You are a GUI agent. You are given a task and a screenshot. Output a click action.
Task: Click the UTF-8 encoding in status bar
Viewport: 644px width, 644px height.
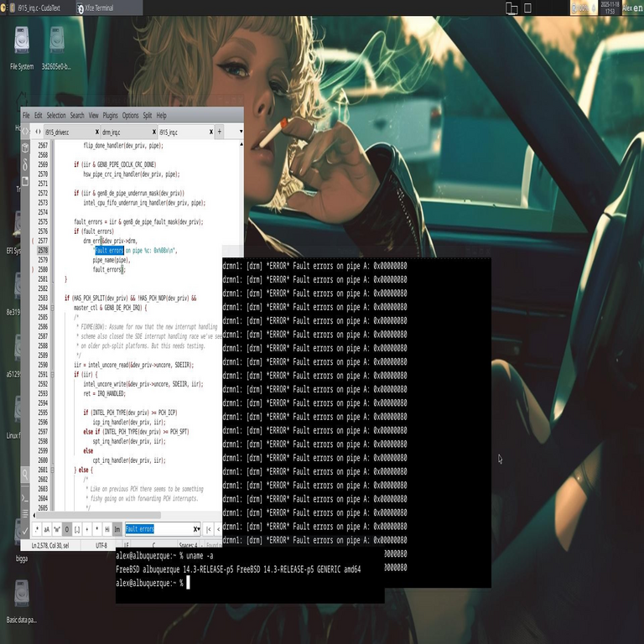point(101,545)
